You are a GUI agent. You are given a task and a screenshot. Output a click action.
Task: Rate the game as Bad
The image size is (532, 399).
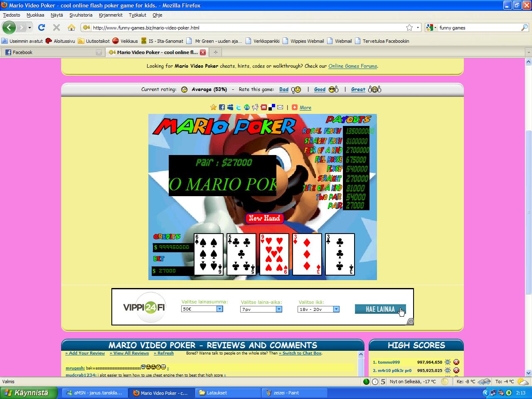tap(284, 89)
